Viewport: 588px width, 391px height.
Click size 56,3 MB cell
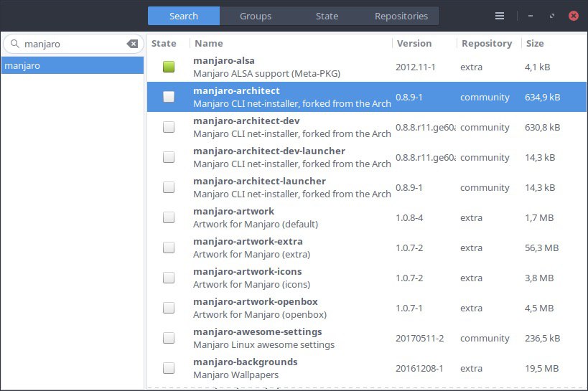click(x=541, y=248)
